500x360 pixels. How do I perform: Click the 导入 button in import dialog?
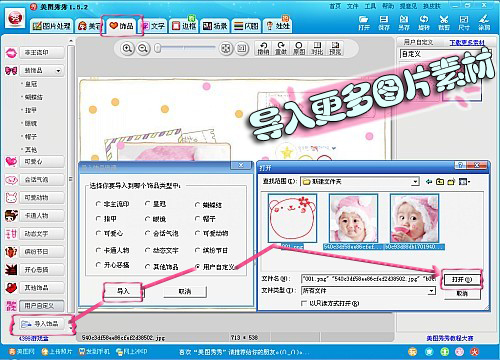coord(123,291)
